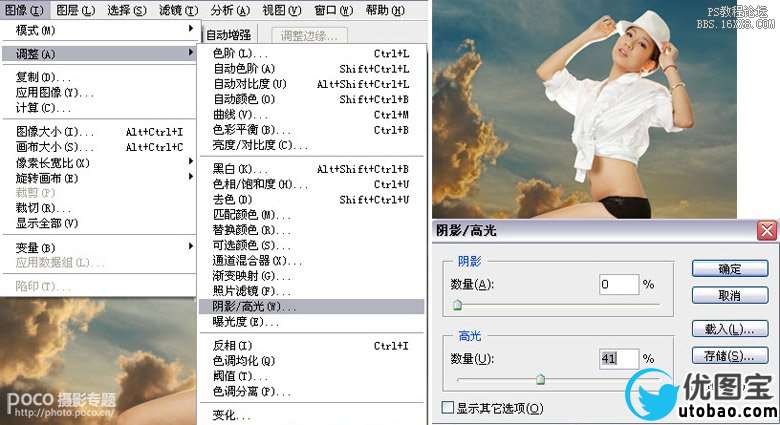The width and height of the screenshot is (780, 425).
Task: Open the 选择(S) menu
Action: click(127, 10)
